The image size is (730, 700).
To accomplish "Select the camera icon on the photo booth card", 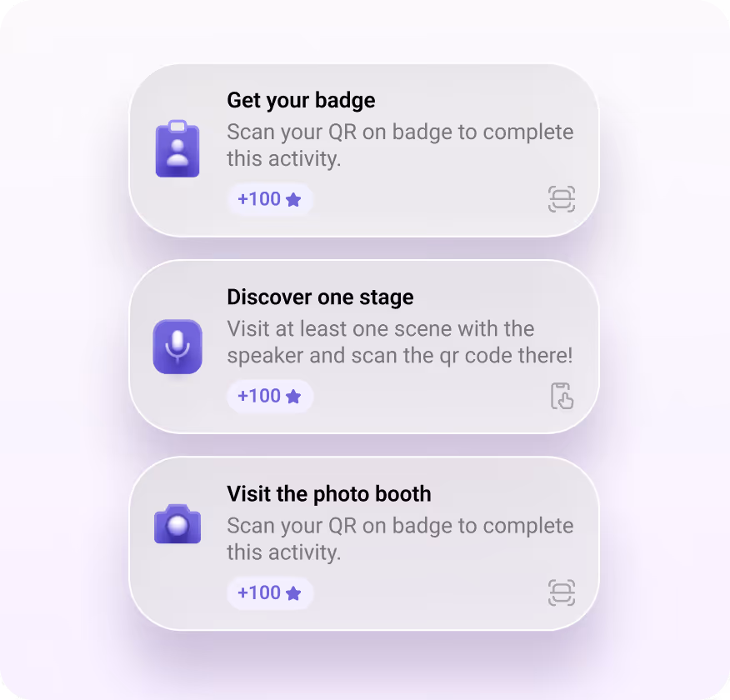I will (177, 525).
